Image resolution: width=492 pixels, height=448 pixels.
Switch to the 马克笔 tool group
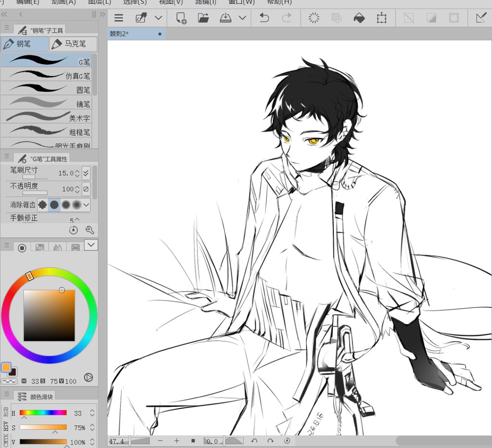tap(73, 44)
